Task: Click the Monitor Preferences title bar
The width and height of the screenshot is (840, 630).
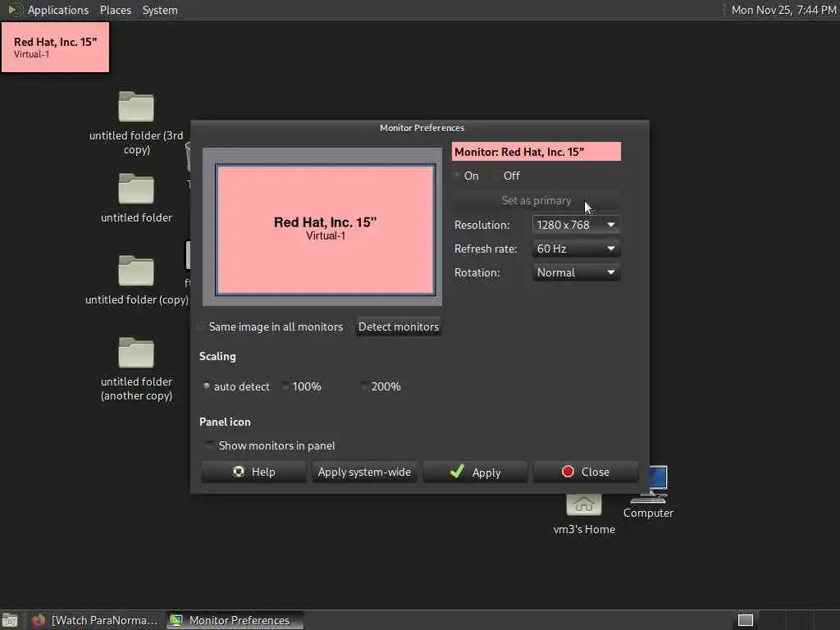Action: (x=421, y=127)
